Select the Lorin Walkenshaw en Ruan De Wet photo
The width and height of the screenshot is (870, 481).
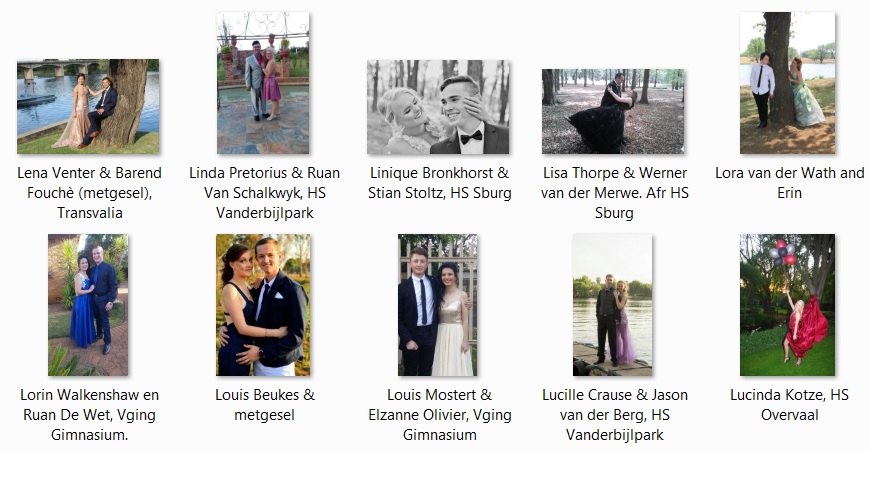pyautogui.click(x=88, y=305)
